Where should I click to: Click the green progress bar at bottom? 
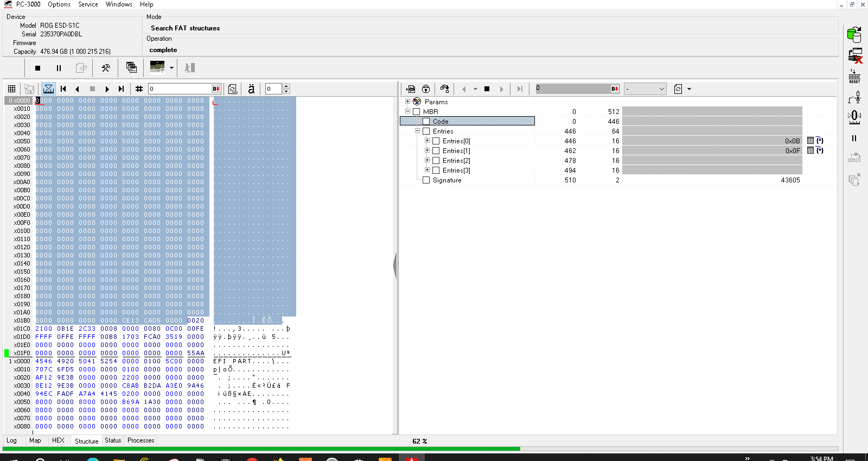coord(261,449)
